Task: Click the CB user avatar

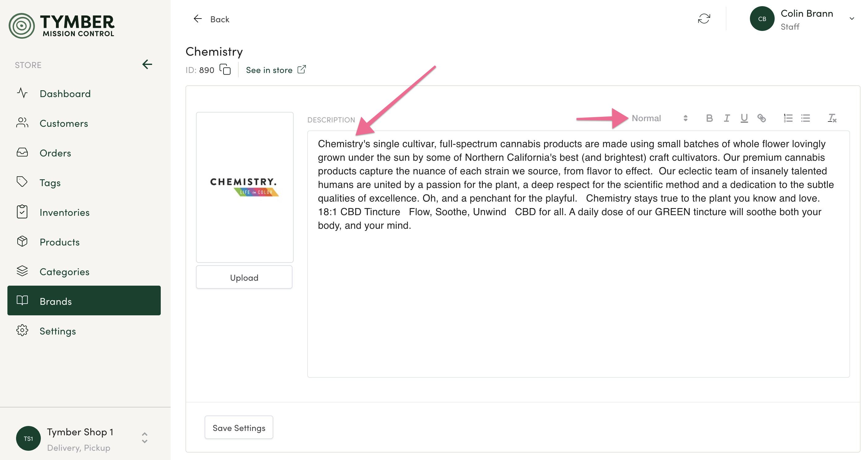Action: pyautogui.click(x=762, y=19)
